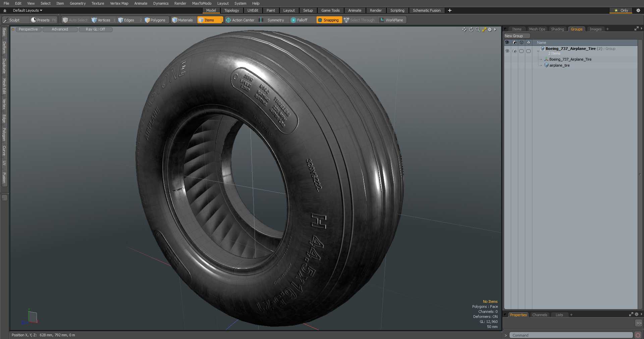Open the Texture menu

click(x=98, y=3)
